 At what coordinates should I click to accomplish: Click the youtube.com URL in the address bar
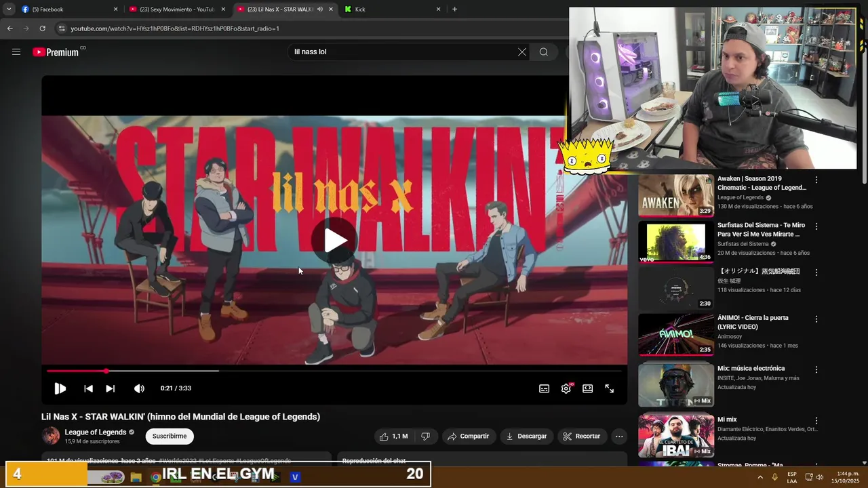175,28
